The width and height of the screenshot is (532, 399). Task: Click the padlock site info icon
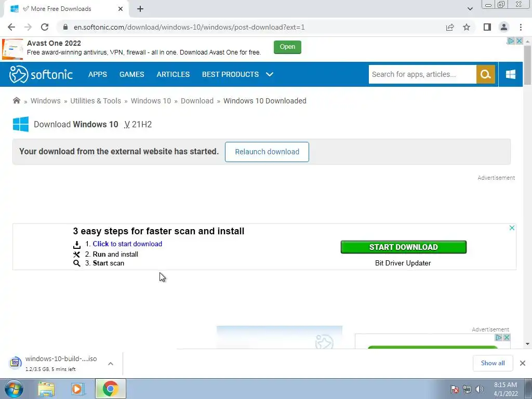tap(65, 27)
